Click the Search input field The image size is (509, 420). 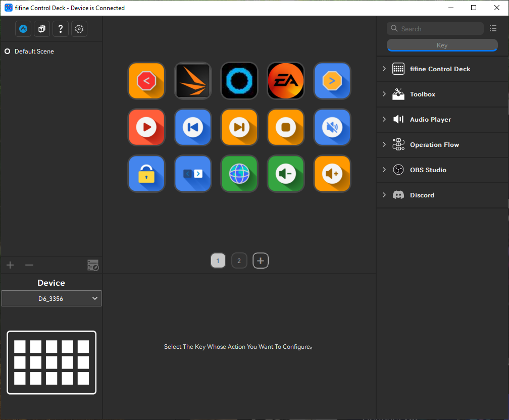click(x=435, y=29)
